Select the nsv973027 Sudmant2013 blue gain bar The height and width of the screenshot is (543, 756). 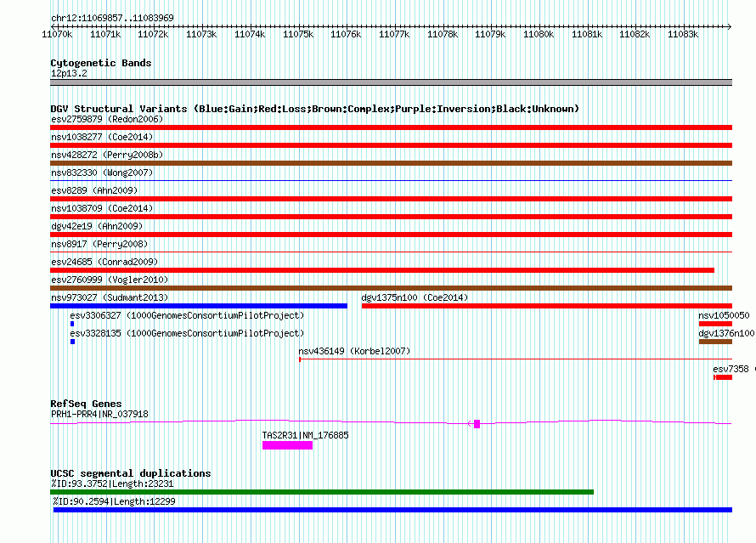pyautogui.click(x=199, y=306)
